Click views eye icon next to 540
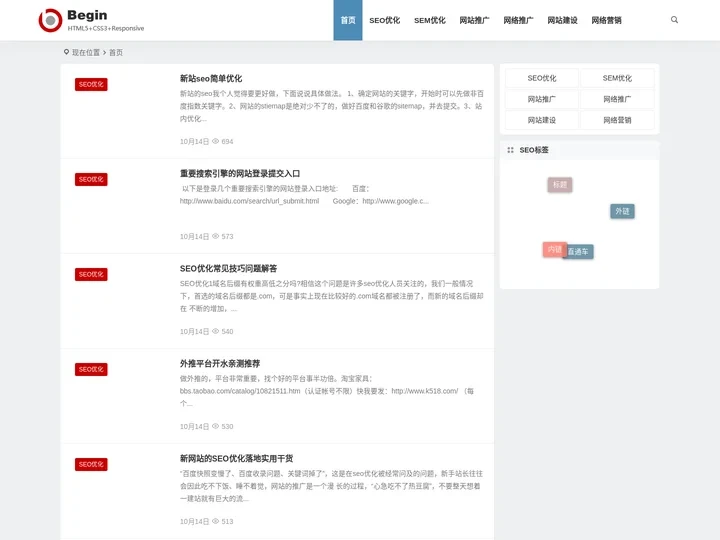The height and width of the screenshot is (540, 720). 215,331
